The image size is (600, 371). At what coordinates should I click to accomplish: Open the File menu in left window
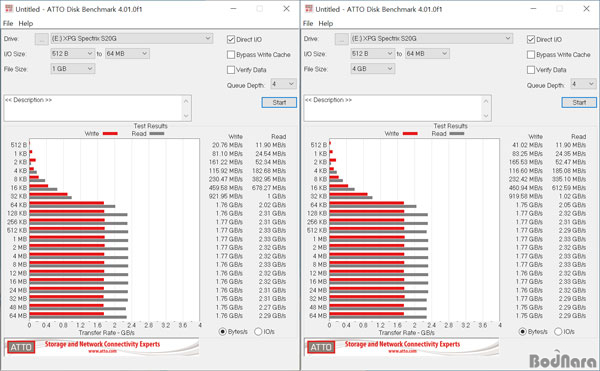click(8, 23)
